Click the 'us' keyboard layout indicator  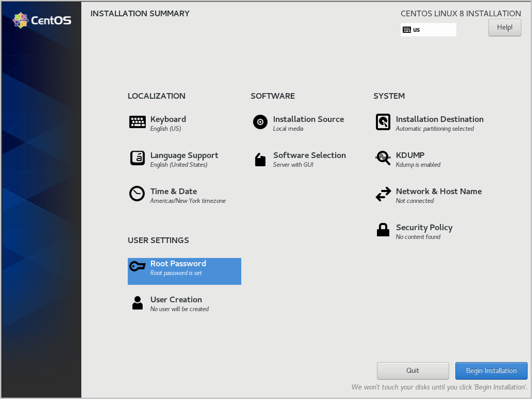428,30
